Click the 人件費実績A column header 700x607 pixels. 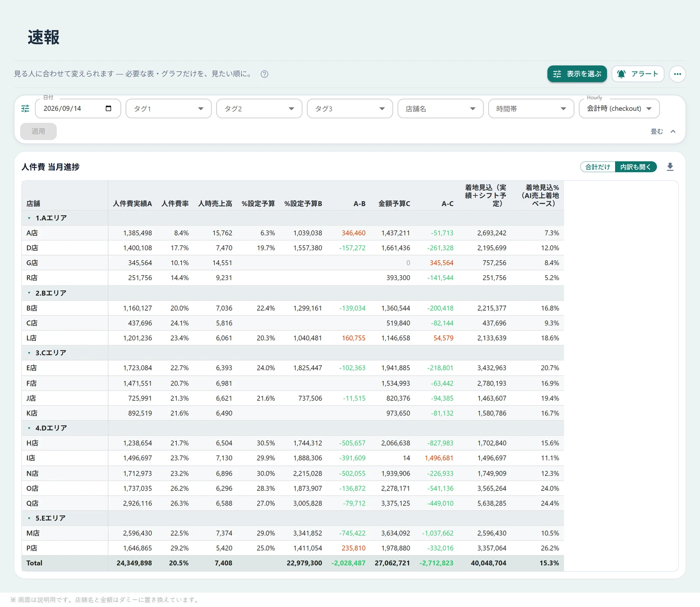pyautogui.click(x=133, y=204)
